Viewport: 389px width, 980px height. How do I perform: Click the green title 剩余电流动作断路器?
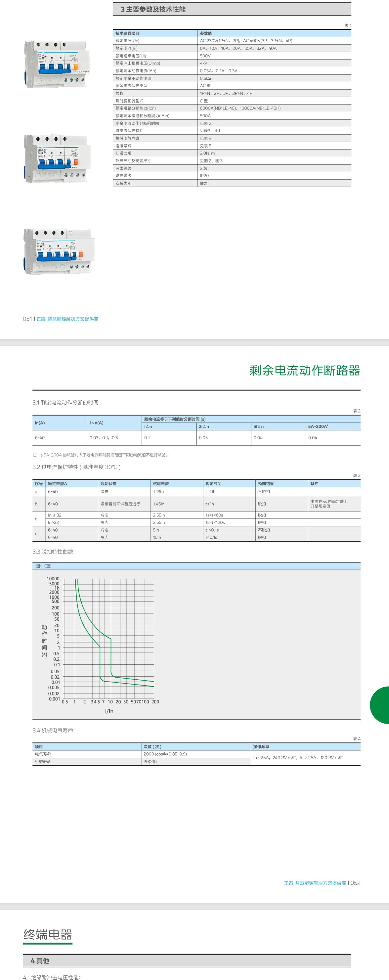click(305, 370)
